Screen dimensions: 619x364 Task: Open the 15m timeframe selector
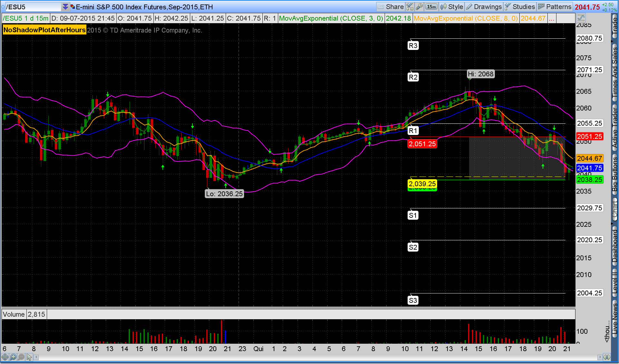pos(431,7)
